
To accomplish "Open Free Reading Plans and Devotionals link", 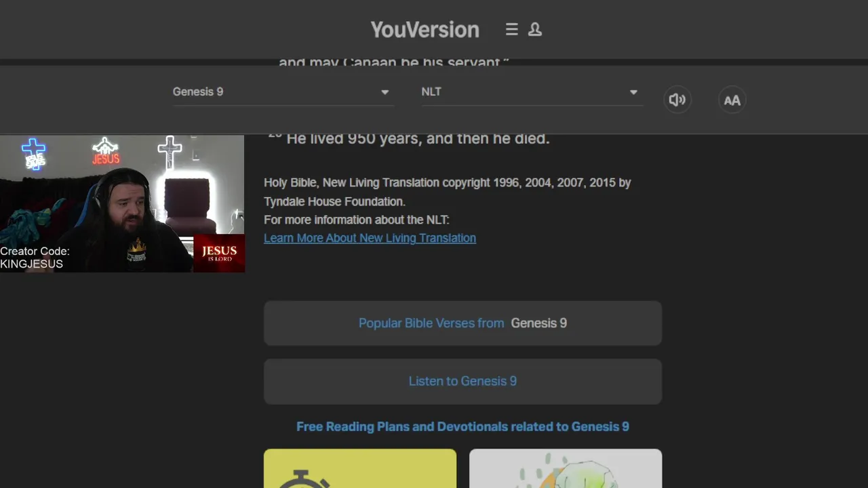I will (x=462, y=426).
